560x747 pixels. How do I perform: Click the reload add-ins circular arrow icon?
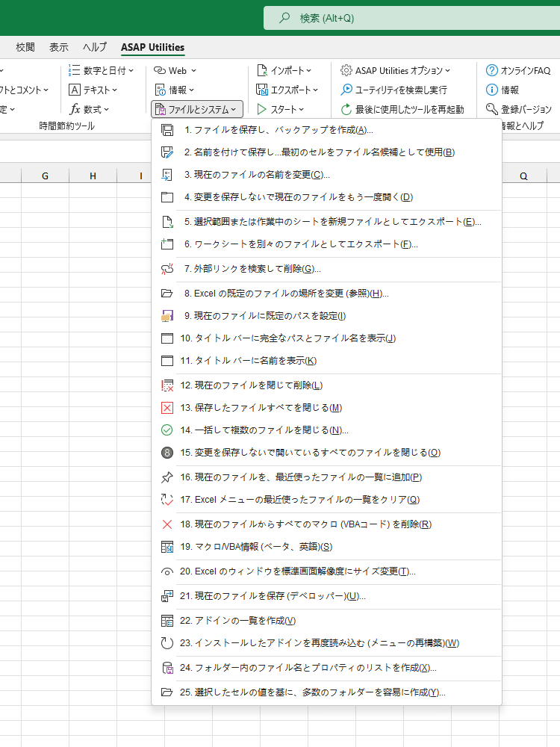pyautogui.click(x=167, y=643)
